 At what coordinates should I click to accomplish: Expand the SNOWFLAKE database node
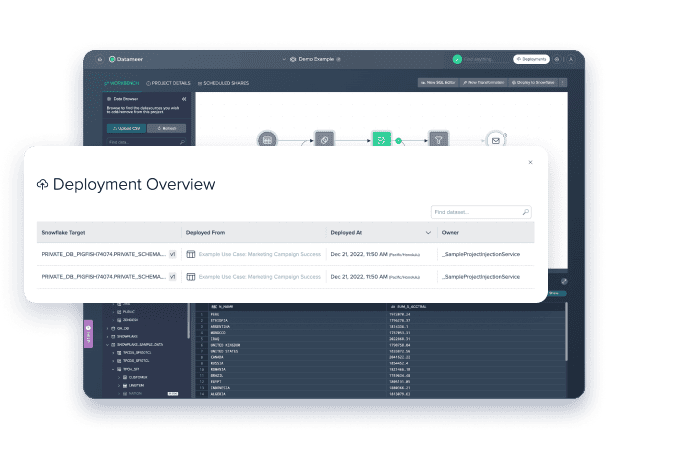tap(108, 336)
